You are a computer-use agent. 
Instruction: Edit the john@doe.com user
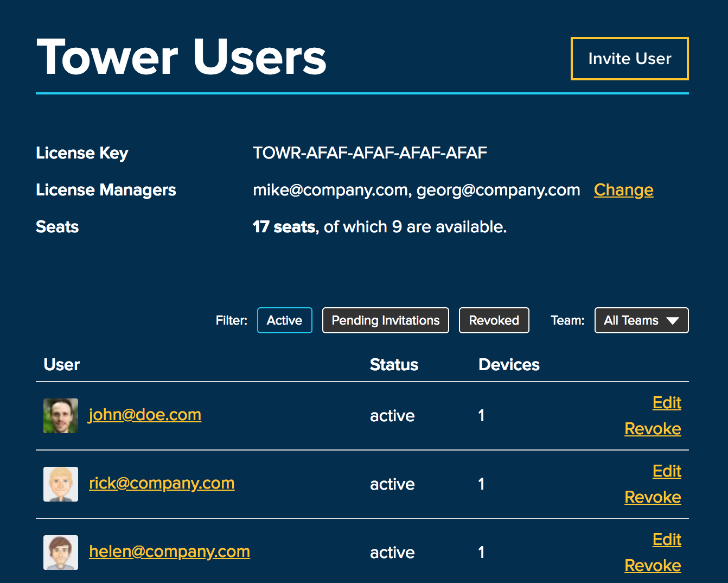pos(667,403)
